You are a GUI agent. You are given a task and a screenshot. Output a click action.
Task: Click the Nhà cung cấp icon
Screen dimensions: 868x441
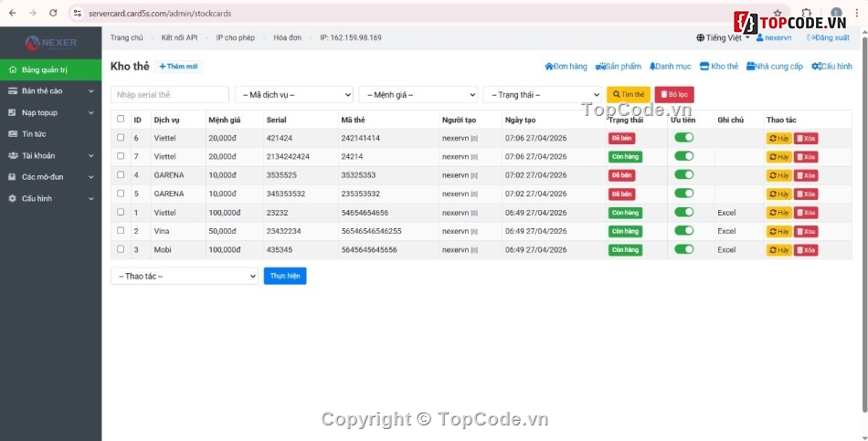tap(751, 67)
